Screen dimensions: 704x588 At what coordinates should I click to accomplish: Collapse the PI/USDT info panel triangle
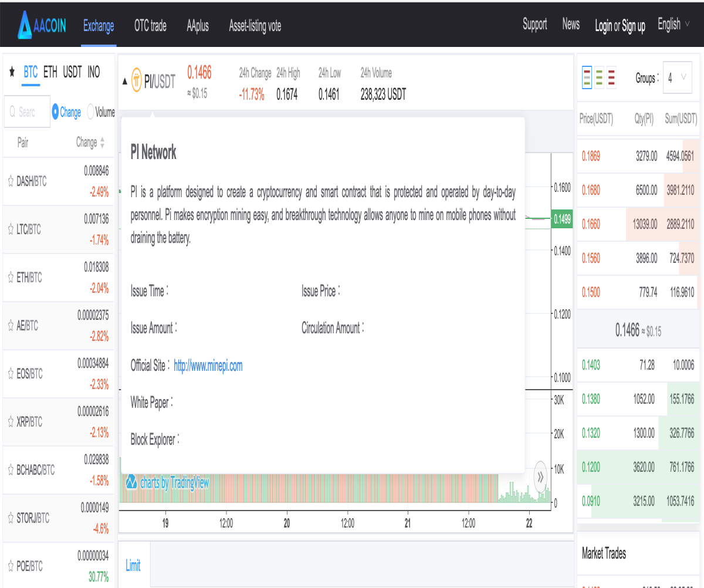coord(124,82)
